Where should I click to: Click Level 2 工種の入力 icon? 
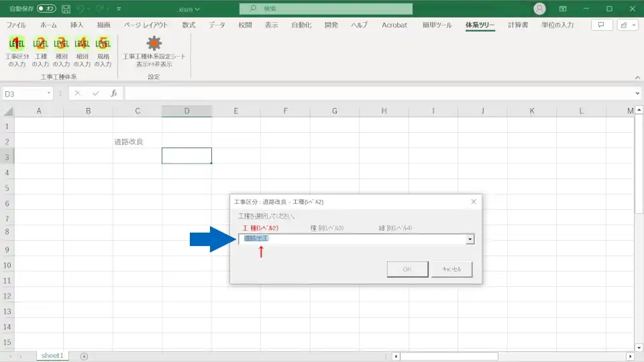coord(40,44)
